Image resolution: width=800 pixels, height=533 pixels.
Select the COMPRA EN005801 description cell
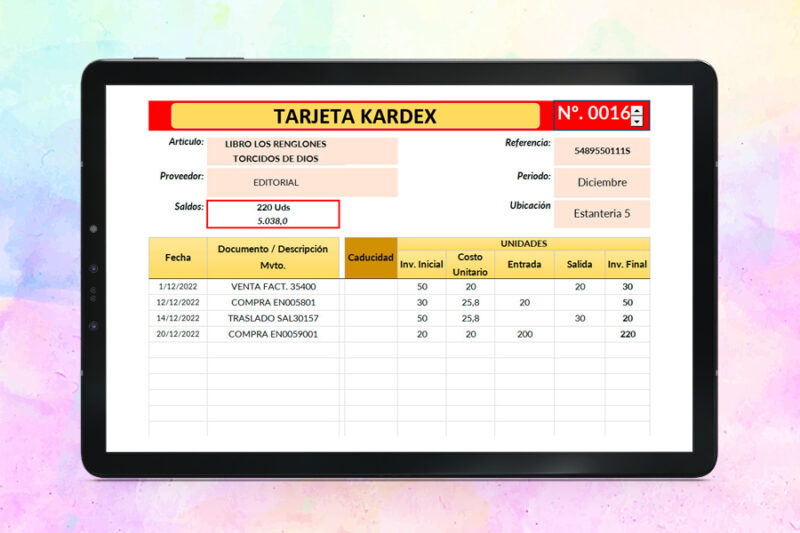tap(273, 302)
